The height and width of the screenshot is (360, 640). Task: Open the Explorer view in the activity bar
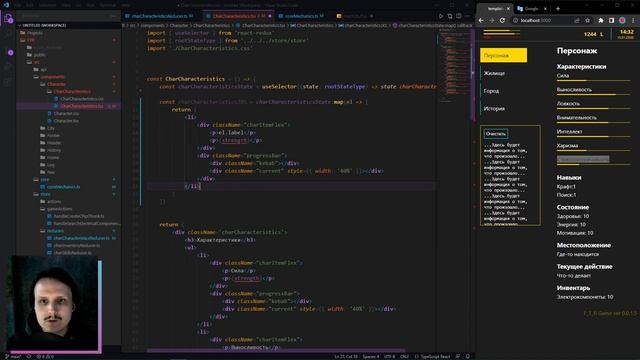point(8,19)
